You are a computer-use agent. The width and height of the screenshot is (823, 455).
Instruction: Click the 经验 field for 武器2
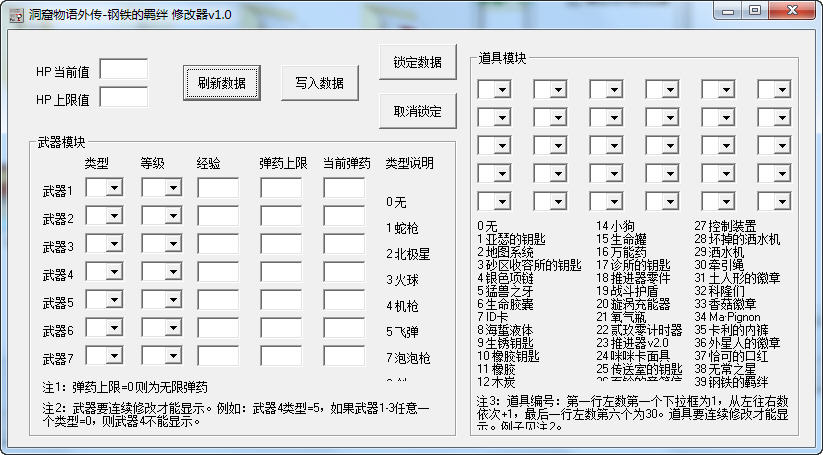(x=218, y=215)
